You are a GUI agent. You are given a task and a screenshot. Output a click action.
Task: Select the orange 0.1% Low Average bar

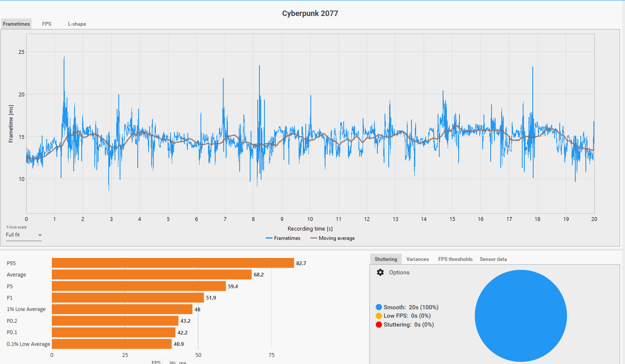point(112,344)
